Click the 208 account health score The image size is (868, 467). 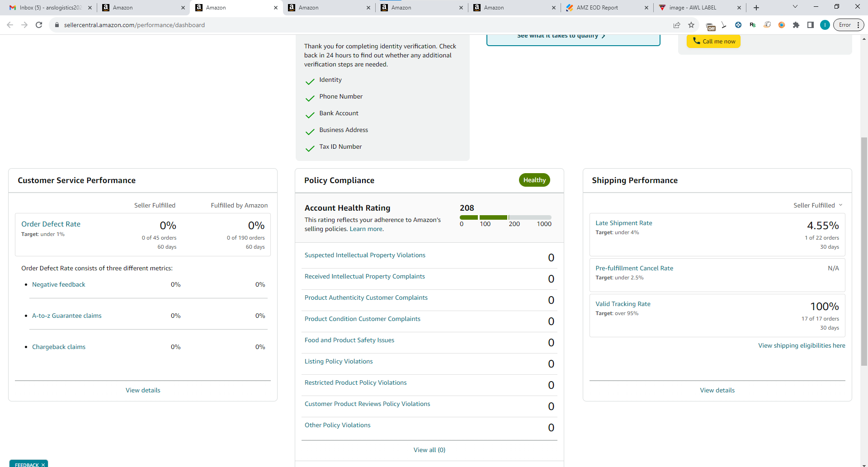[x=467, y=208]
